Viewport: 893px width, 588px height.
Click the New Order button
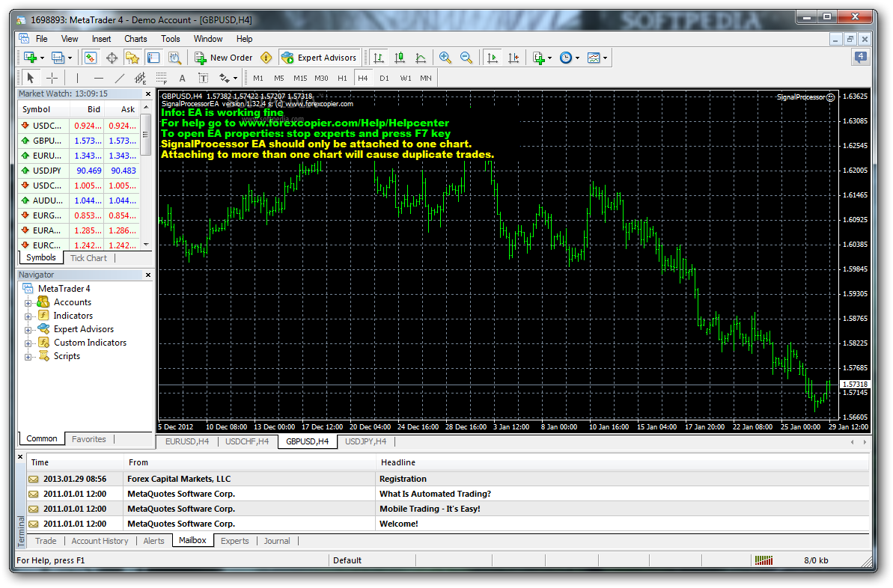[x=224, y=58]
